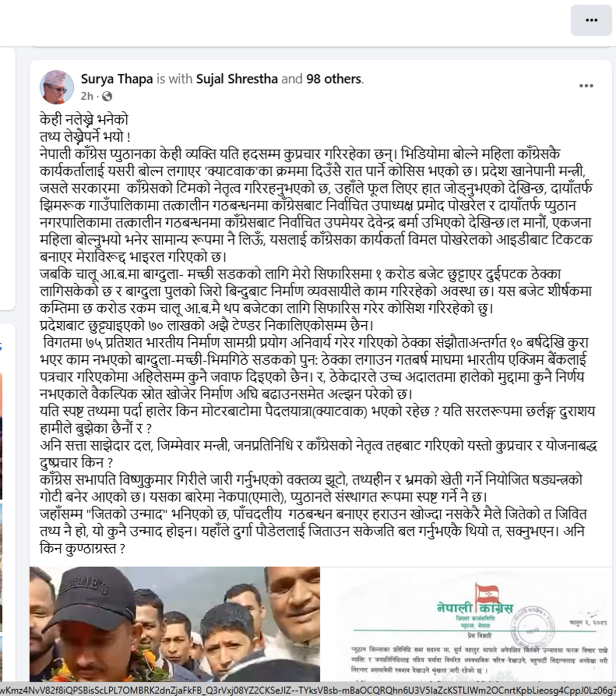Click the date फागुन २, २०८१ on the press release
The height and width of the screenshot is (696, 616).
pos(588,622)
